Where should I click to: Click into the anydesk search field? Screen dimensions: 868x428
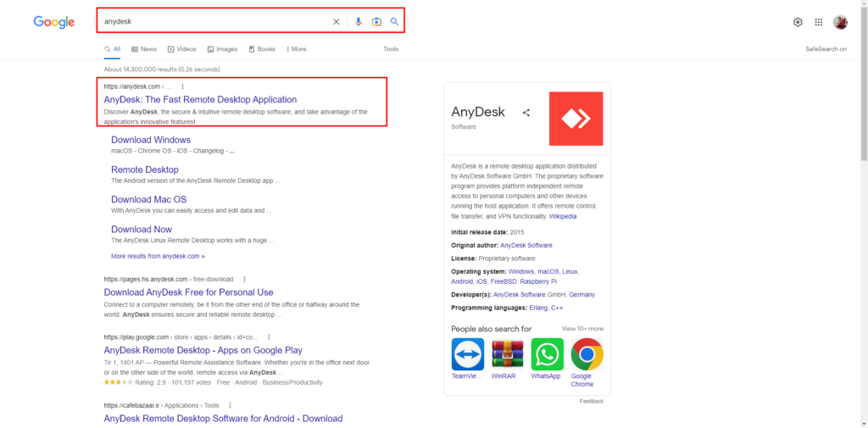click(x=216, y=21)
